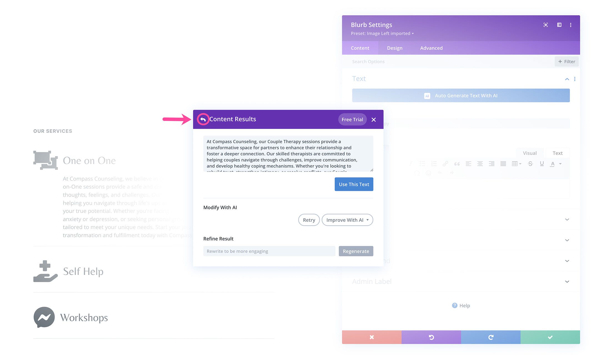Screen dimensions: 611x364
Task: Switch to the Design tab
Action: 394,48
